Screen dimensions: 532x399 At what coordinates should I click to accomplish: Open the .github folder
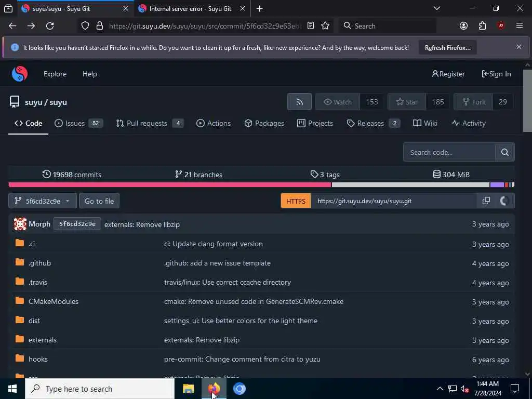click(x=39, y=263)
